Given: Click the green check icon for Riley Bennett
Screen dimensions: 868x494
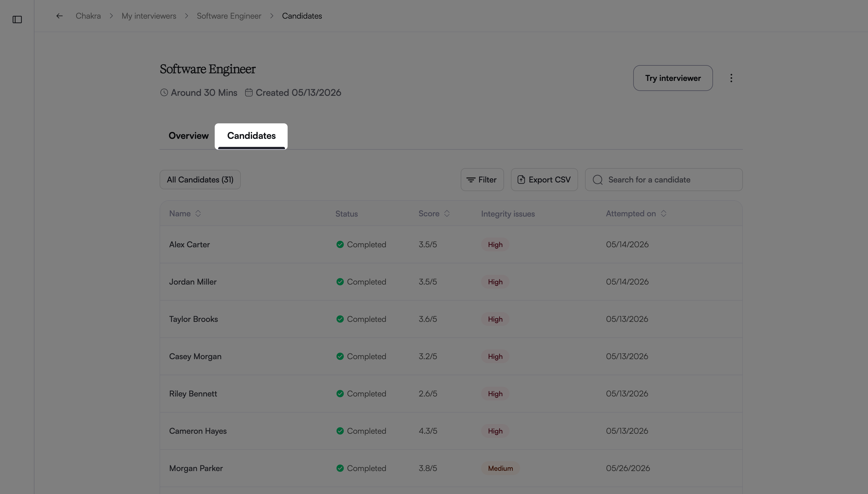Looking at the screenshot, I should coord(340,394).
